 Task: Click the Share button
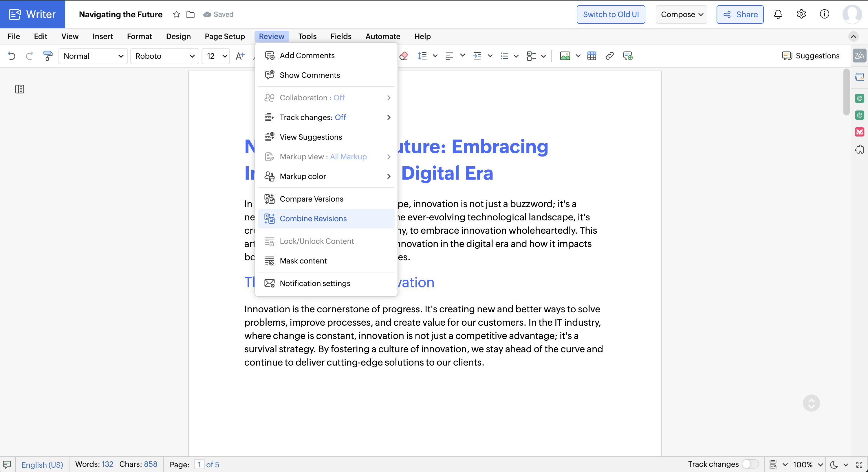pyautogui.click(x=740, y=14)
